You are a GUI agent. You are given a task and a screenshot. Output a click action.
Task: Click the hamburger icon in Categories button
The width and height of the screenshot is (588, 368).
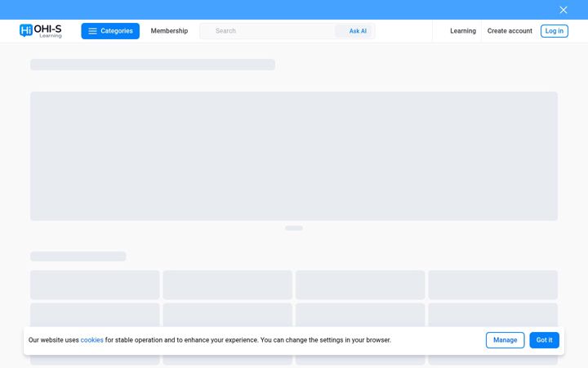point(92,31)
